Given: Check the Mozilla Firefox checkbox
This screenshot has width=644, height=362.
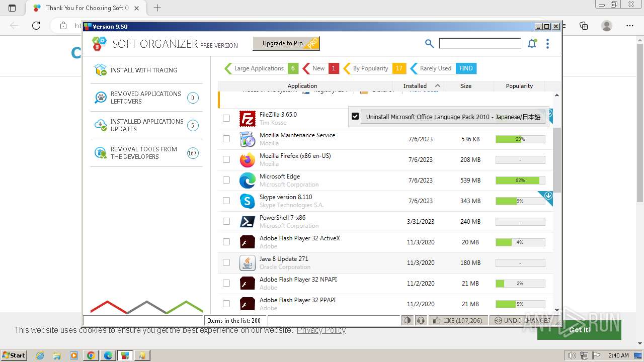Looking at the screenshot, I should tap(226, 159).
